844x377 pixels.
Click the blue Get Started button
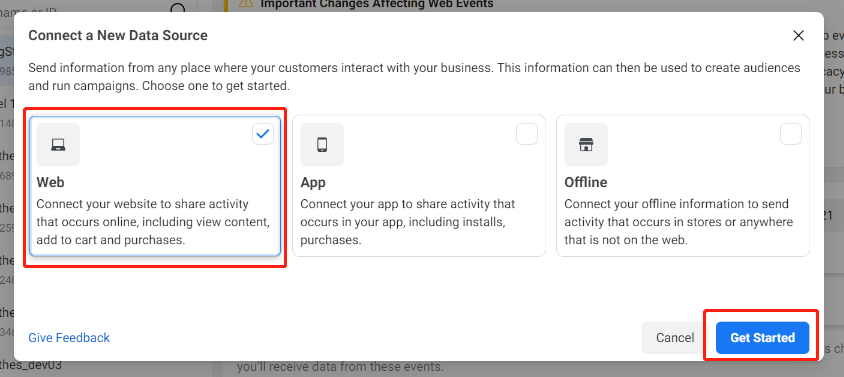tap(762, 338)
